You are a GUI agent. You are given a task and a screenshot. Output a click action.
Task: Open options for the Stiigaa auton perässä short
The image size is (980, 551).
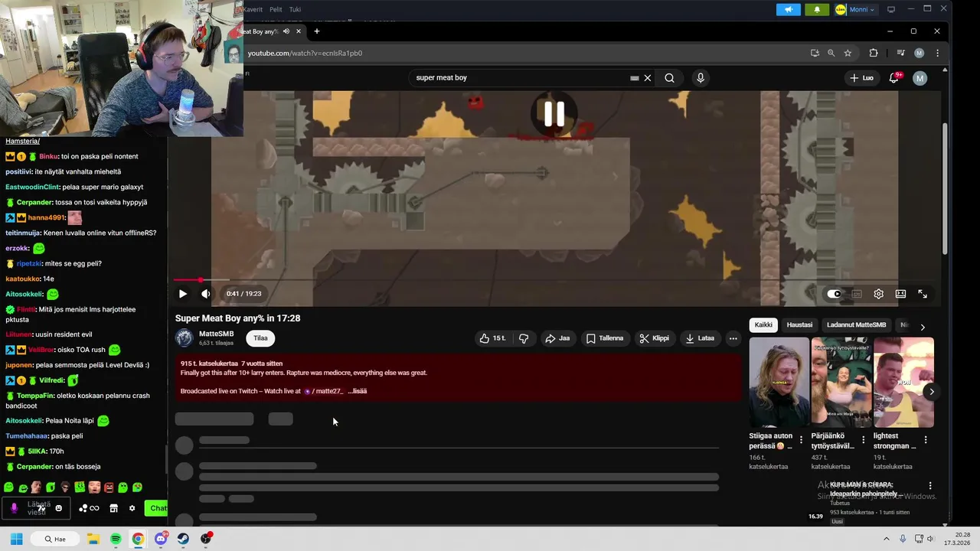802,440
